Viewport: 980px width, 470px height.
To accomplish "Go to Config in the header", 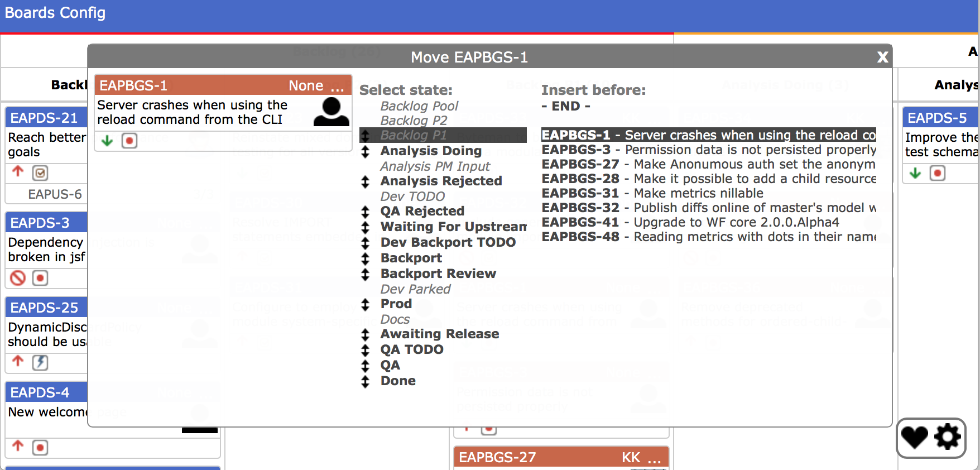I will [83, 12].
